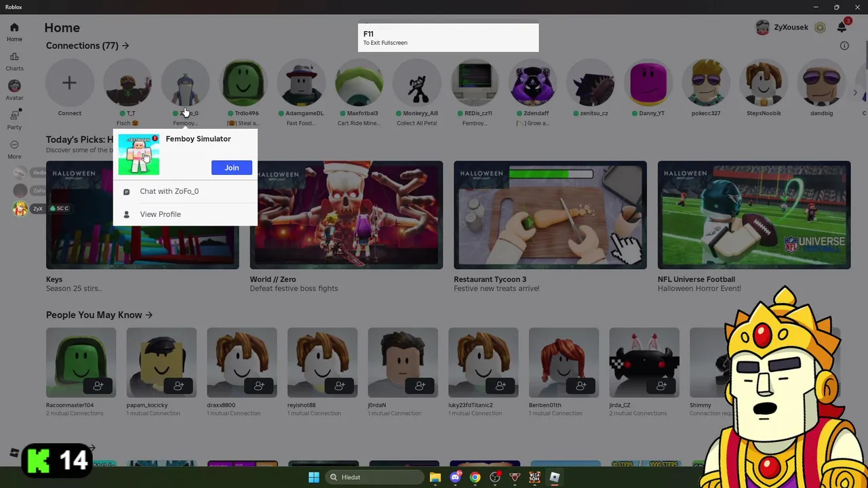Viewport: 868px width, 488px height.
Task: Open pokecc327's connection avatar
Action: coord(706,83)
